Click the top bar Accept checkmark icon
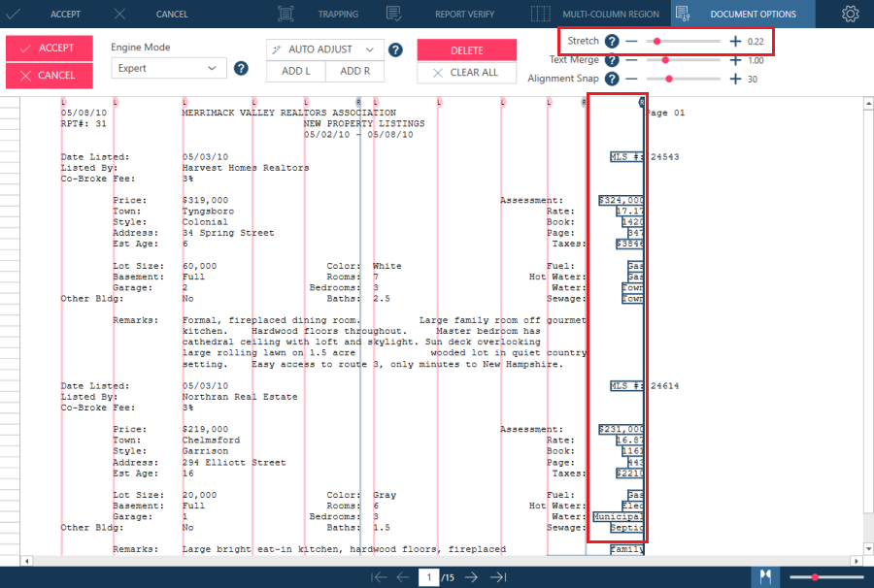Viewport: 874px width, 588px height. (13, 14)
